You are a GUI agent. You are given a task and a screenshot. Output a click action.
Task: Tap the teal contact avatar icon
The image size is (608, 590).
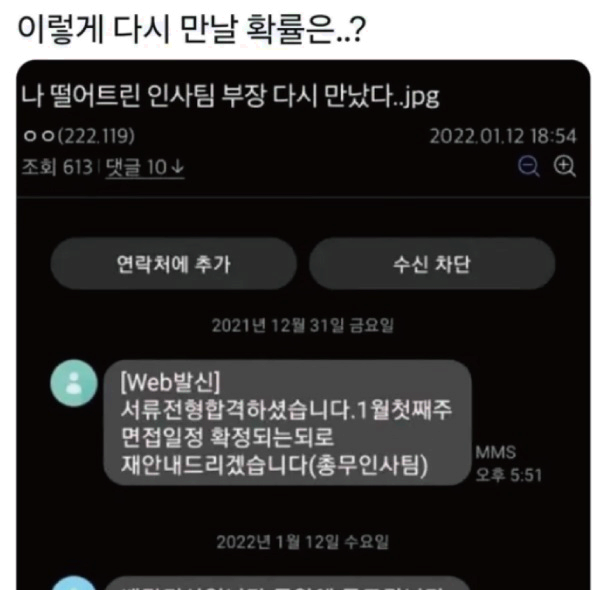(x=74, y=383)
